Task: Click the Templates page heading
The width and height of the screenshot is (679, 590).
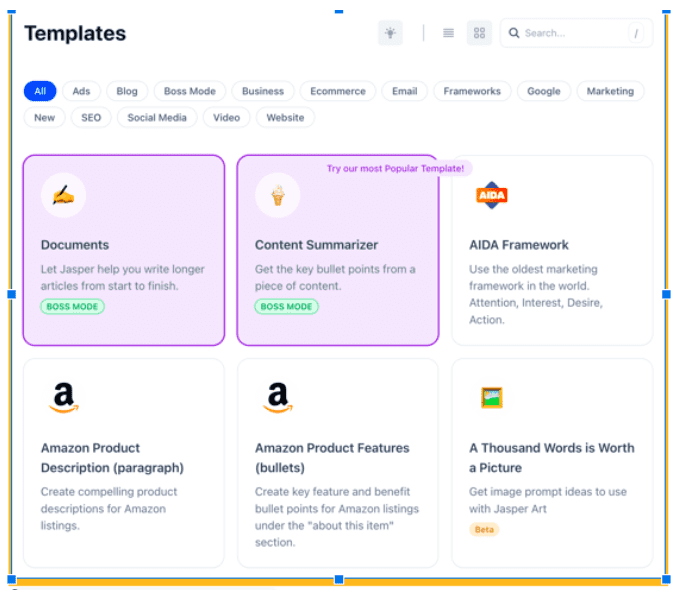Action: [75, 33]
